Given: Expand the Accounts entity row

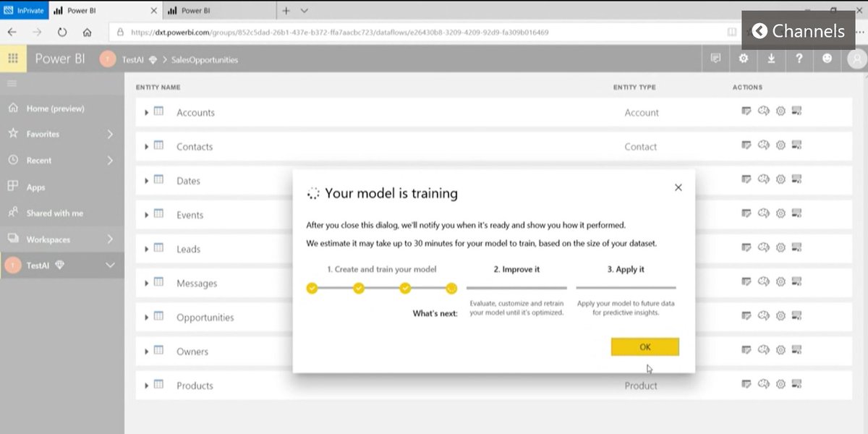Looking at the screenshot, I should tap(147, 112).
